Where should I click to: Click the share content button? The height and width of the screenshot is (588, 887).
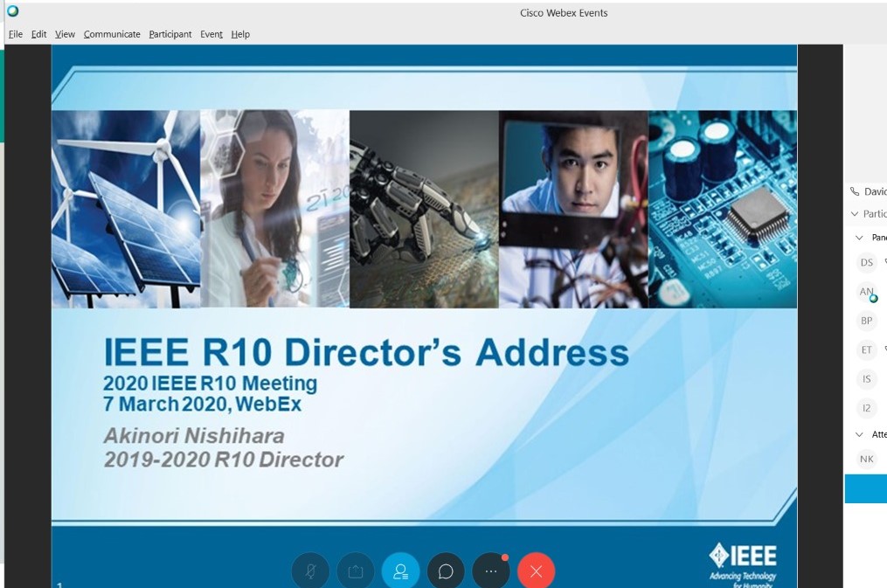[x=356, y=571]
